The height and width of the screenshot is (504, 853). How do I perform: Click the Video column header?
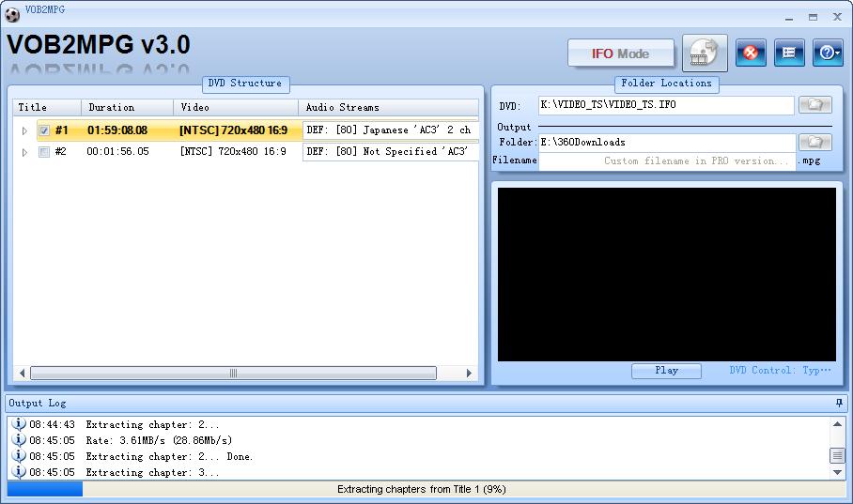tap(236, 107)
